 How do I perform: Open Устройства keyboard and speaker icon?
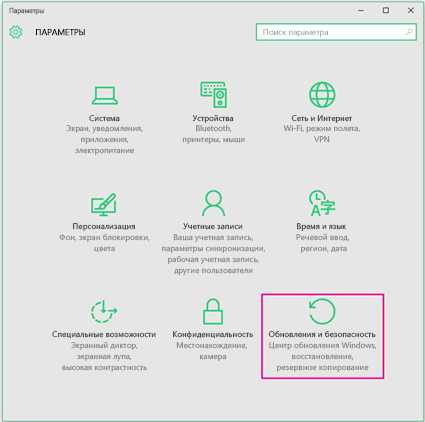tap(213, 95)
